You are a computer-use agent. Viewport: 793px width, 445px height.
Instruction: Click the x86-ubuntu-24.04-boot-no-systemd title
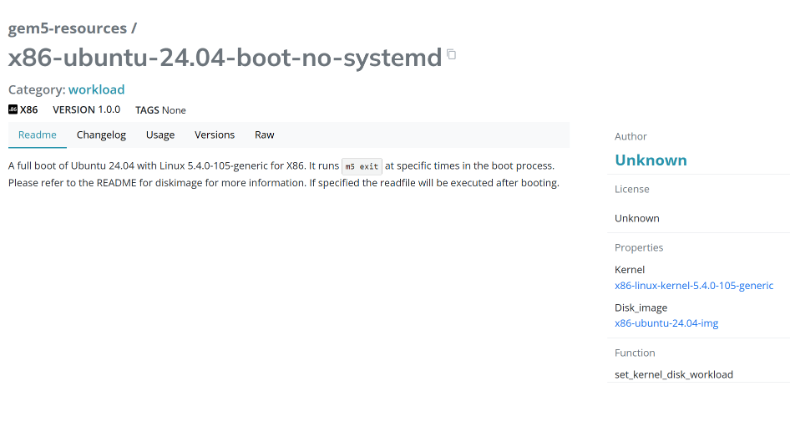225,58
